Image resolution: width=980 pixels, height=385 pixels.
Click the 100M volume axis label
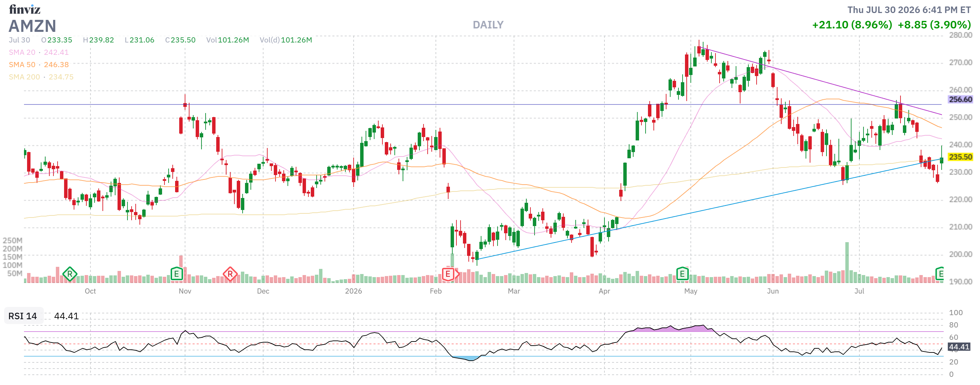coord(13,265)
